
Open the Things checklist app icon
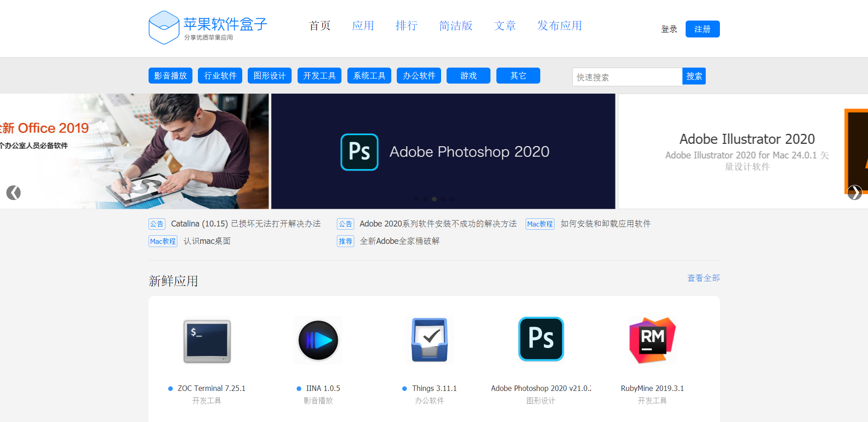[x=430, y=340]
